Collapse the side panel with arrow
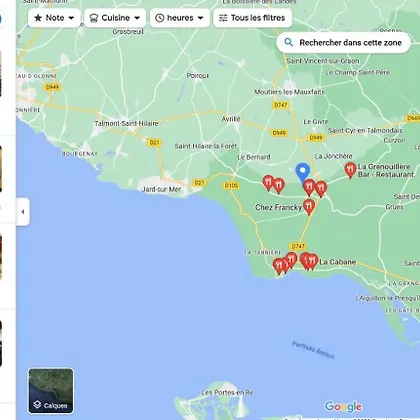This screenshot has height=420, width=420. coord(23,212)
